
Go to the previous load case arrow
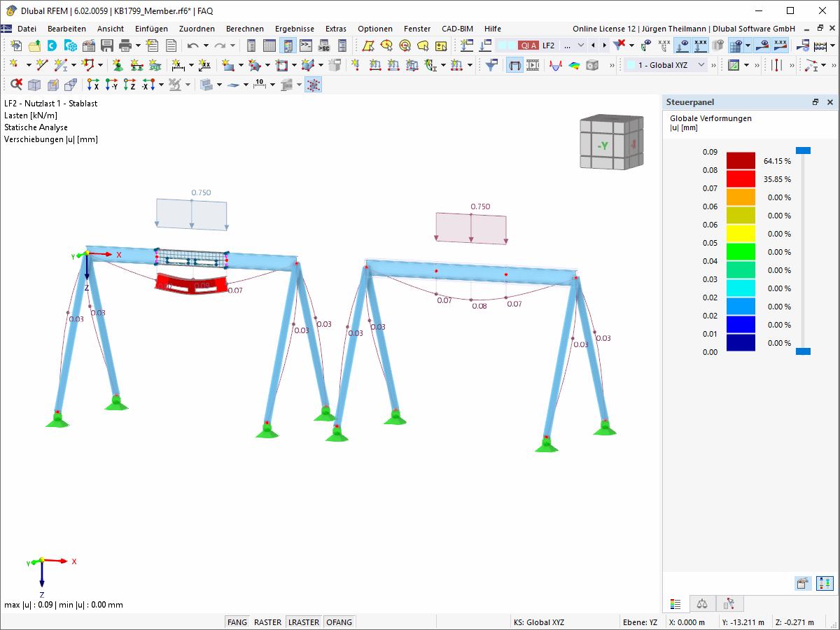click(x=594, y=45)
